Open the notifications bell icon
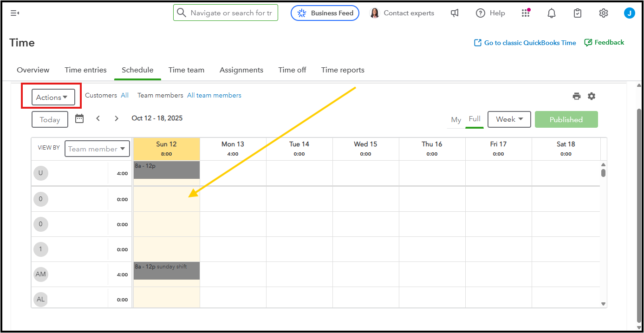Viewport: 644px width, 333px height. (552, 13)
